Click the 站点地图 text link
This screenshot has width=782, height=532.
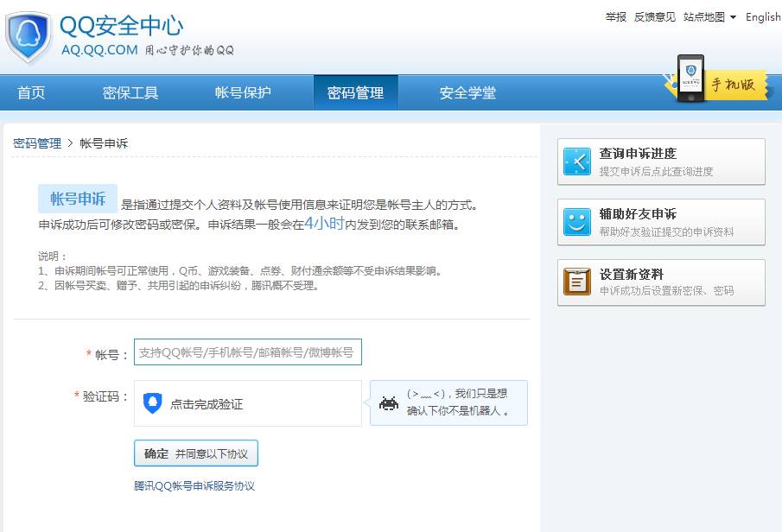pyautogui.click(x=704, y=17)
